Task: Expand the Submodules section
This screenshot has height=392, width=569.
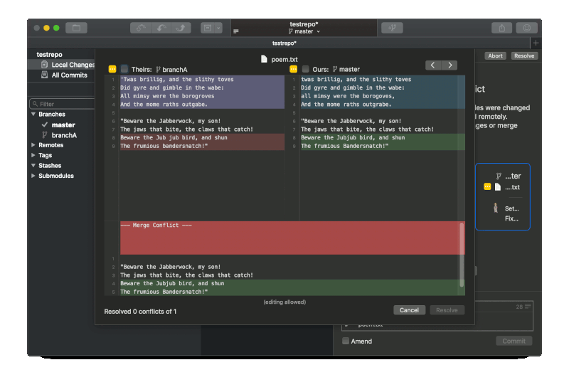Action: [x=33, y=176]
